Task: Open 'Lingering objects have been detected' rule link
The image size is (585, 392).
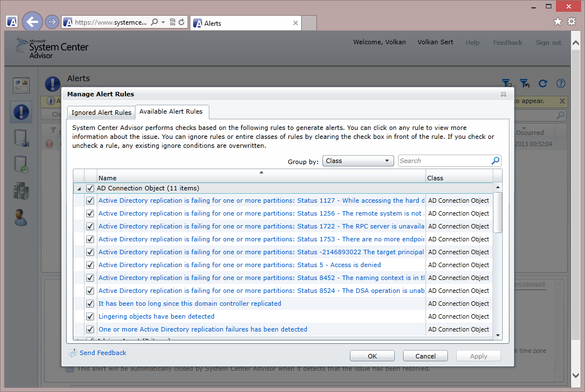Action: point(156,316)
